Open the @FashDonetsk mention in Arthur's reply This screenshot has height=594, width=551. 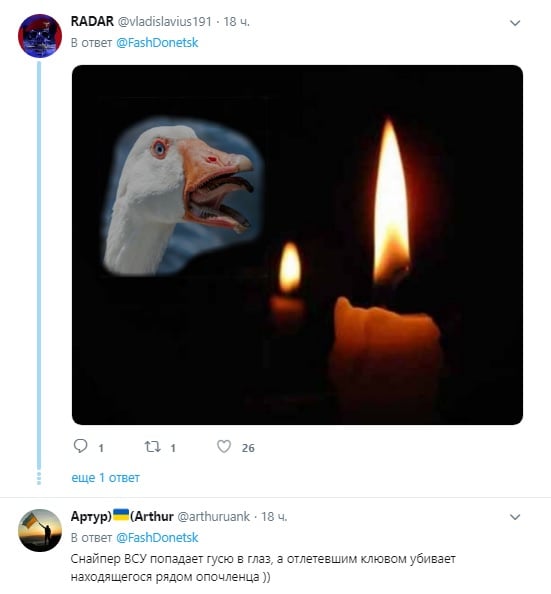click(x=157, y=538)
